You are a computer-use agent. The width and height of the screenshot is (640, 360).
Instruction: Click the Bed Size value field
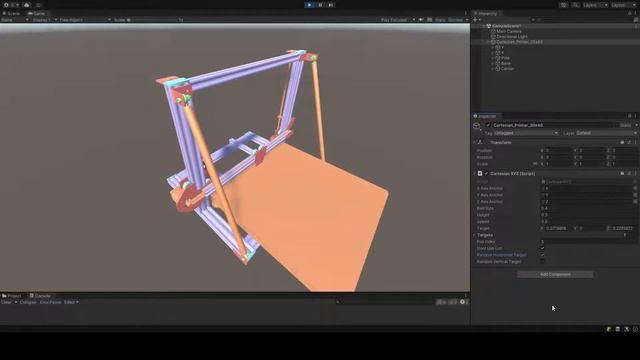coord(589,208)
